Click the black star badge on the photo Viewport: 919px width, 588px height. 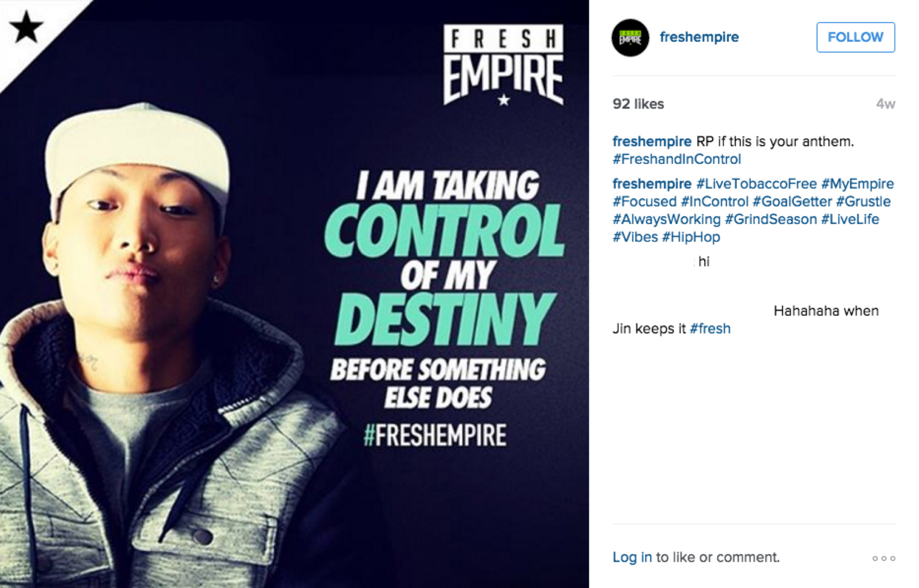[26, 27]
